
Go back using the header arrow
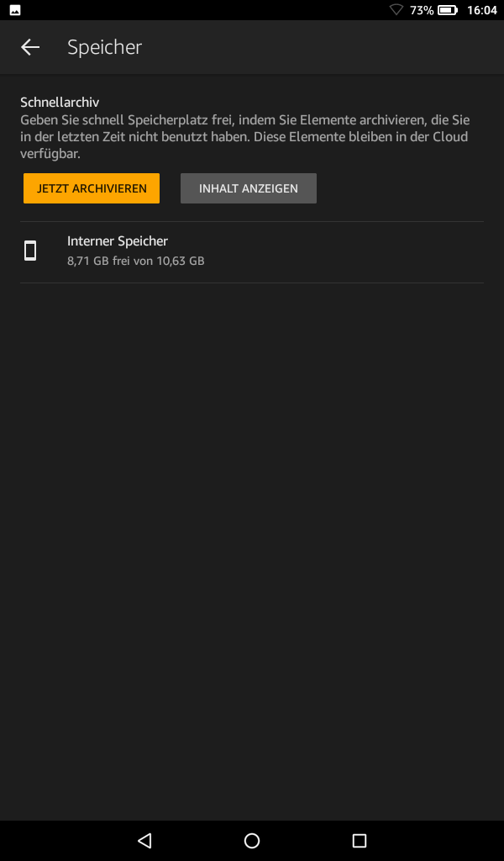click(x=30, y=47)
